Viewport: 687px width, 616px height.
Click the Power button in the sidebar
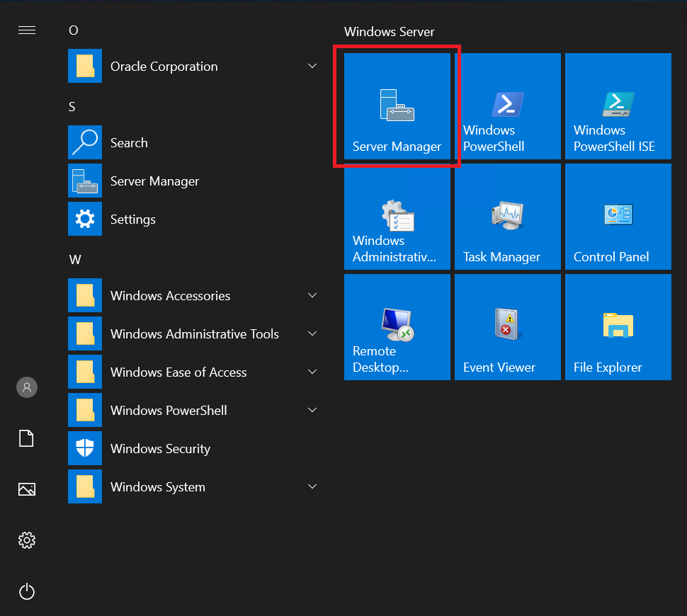point(27,591)
